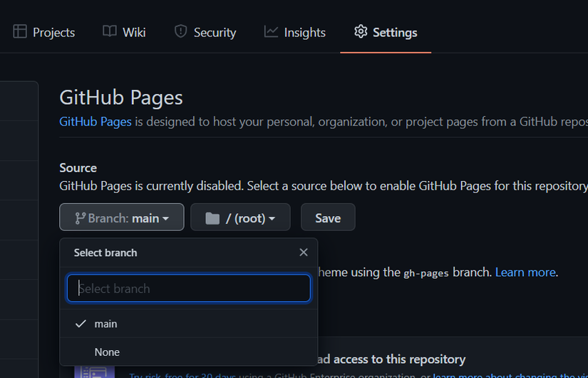Choose "None" in the branch list
Viewport: 588px width, 378px height.
click(x=107, y=352)
